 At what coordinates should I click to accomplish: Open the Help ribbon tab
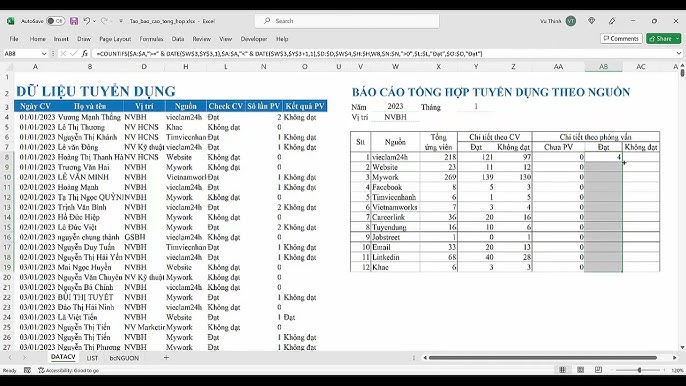click(282, 39)
